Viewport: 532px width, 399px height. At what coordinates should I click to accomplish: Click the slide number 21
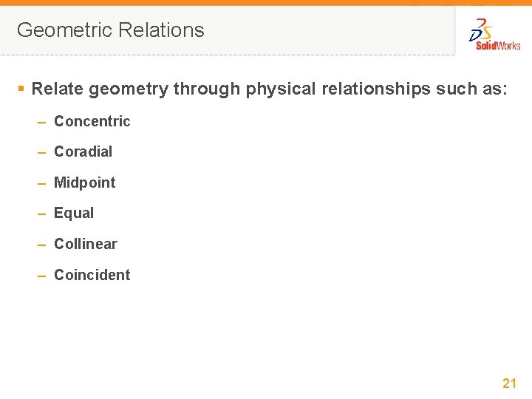[x=509, y=383]
